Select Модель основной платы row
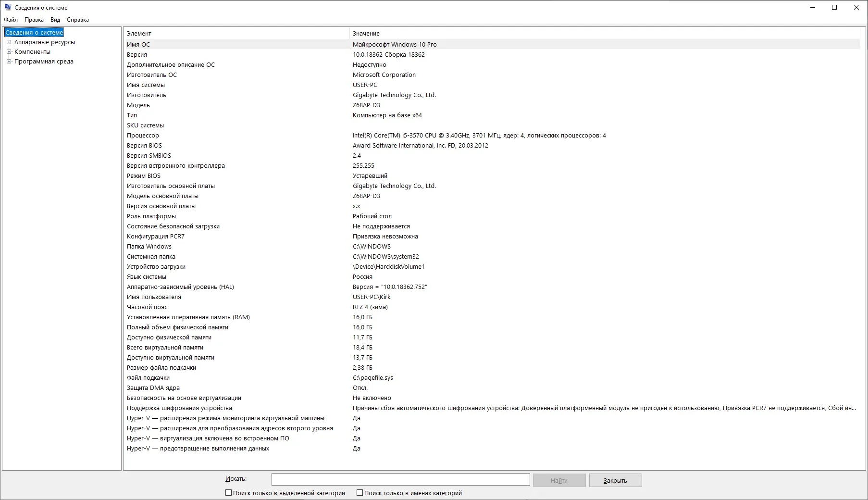This screenshot has height=500, width=868. point(492,196)
